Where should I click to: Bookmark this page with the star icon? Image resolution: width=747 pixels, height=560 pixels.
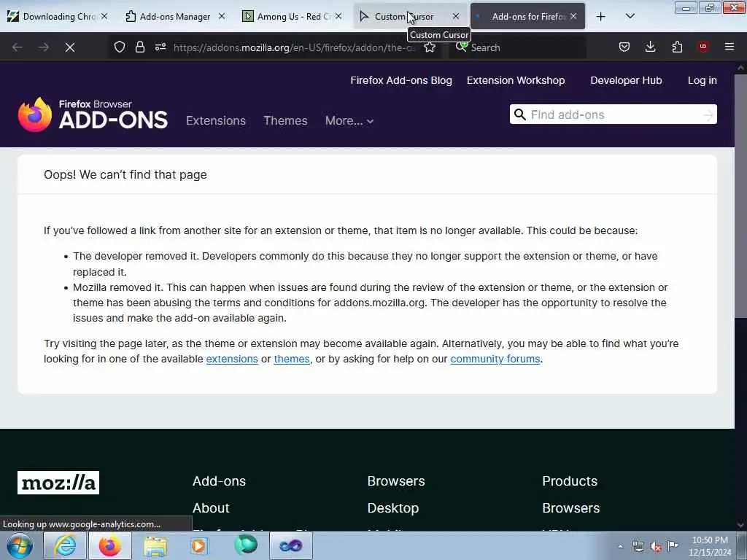pyautogui.click(x=430, y=47)
